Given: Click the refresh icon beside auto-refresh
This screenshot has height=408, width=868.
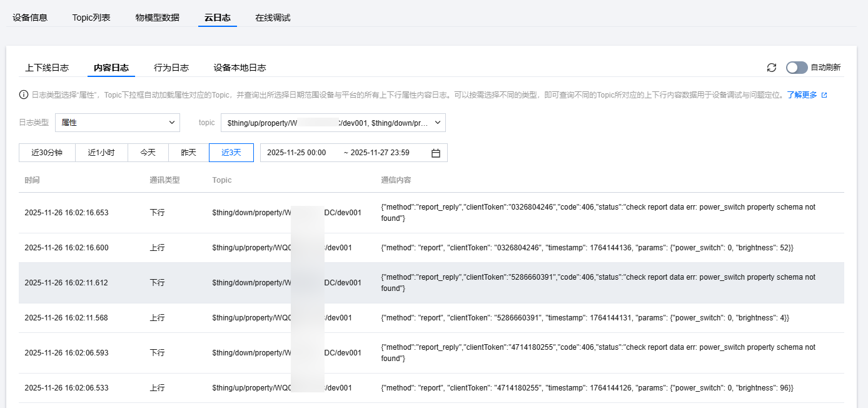Looking at the screenshot, I should (772, 68).
